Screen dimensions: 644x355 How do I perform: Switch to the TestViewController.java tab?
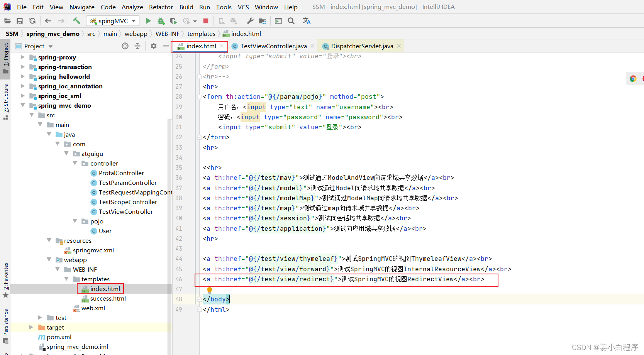pos(273,46)
